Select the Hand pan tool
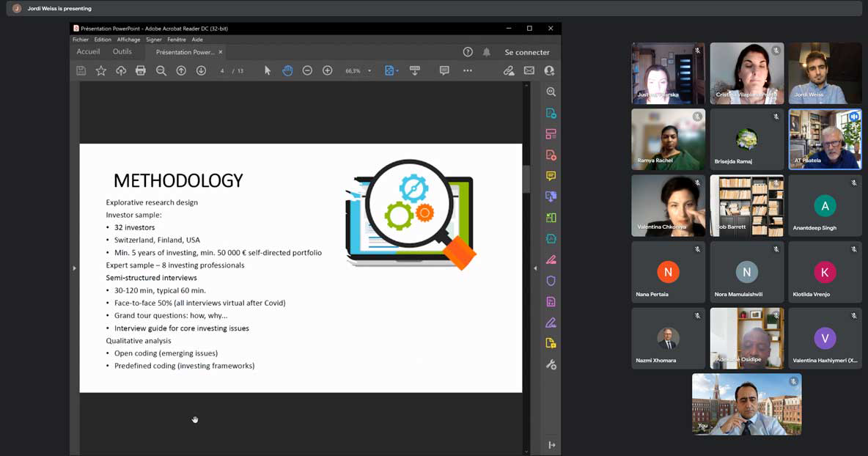 click(x=287, y=70)
